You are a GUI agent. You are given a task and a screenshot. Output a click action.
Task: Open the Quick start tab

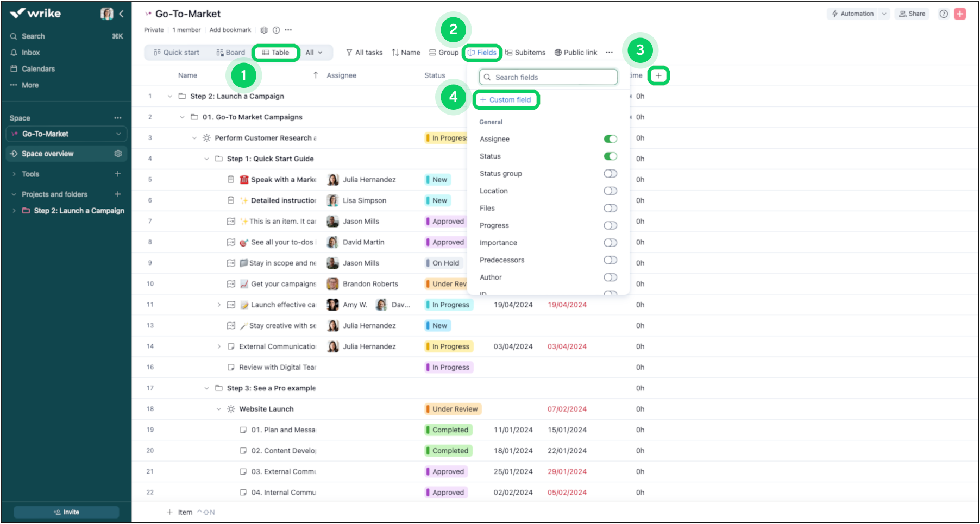(x=177, y=53)
